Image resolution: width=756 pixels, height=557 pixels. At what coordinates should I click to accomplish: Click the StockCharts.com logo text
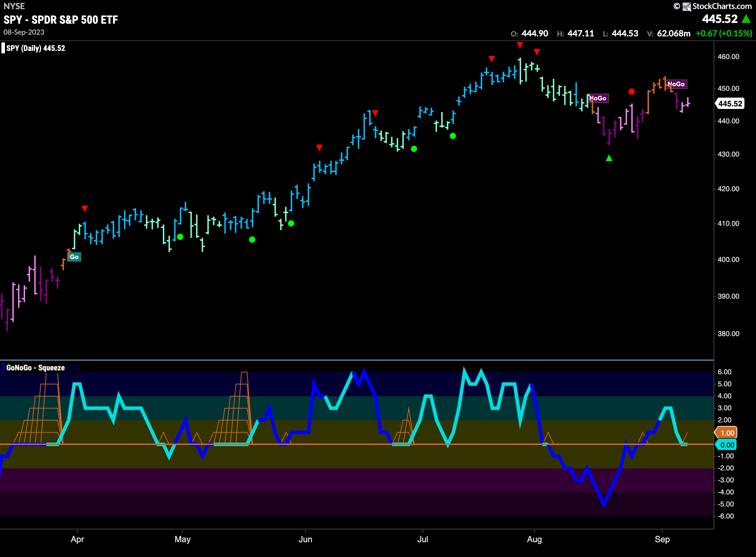[722, 6]
